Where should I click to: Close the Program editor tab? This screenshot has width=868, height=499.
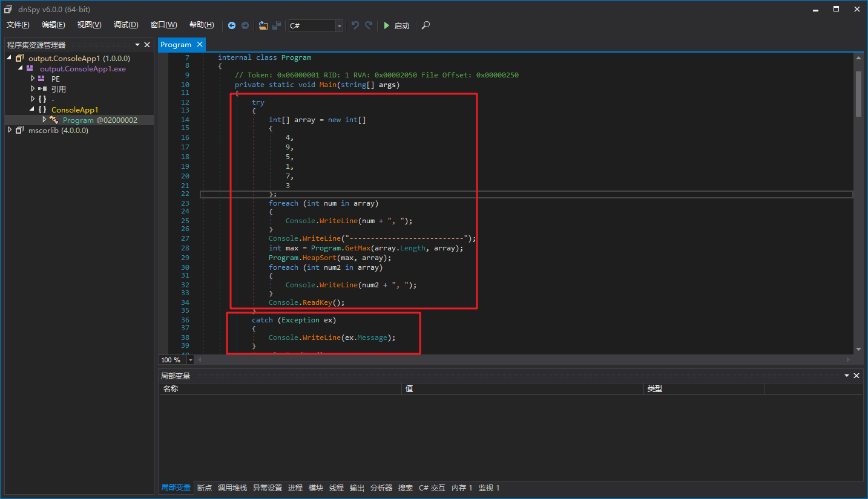[x=200, y=45]
